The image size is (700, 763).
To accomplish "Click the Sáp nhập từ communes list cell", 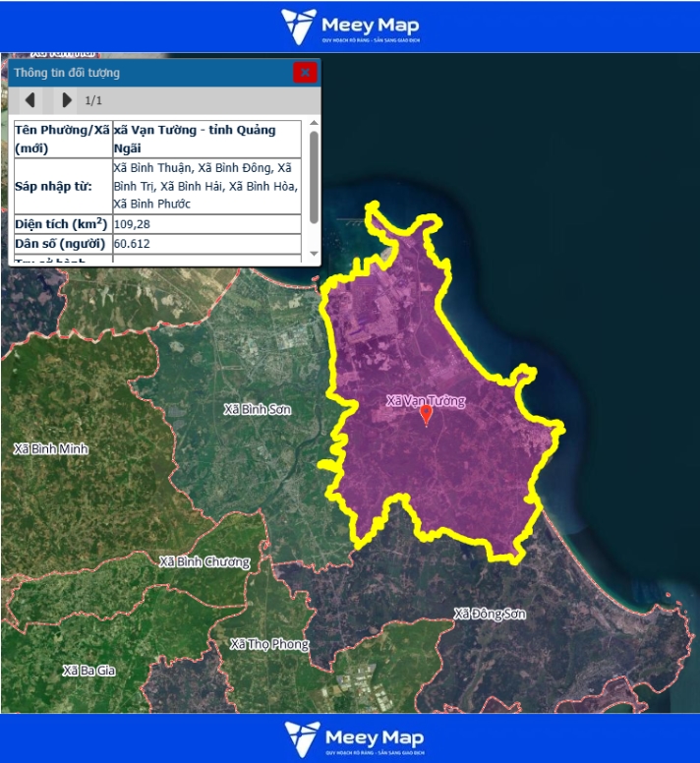I will point(206,186).
